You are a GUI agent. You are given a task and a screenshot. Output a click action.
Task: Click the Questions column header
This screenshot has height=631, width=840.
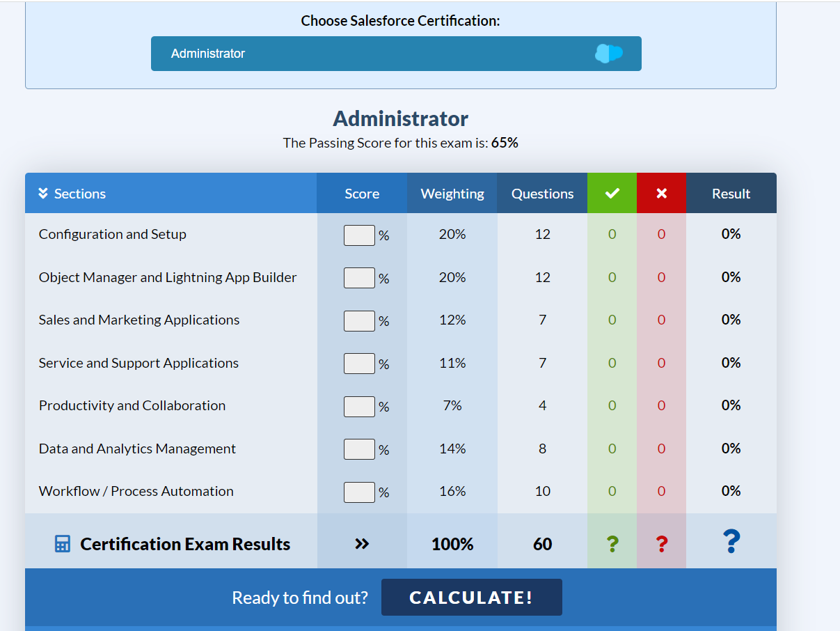click(543, 194)
